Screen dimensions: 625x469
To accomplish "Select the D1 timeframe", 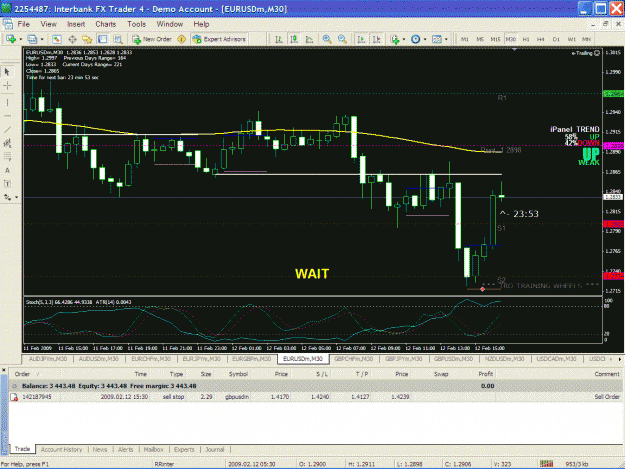I will [x=556, y=39].
